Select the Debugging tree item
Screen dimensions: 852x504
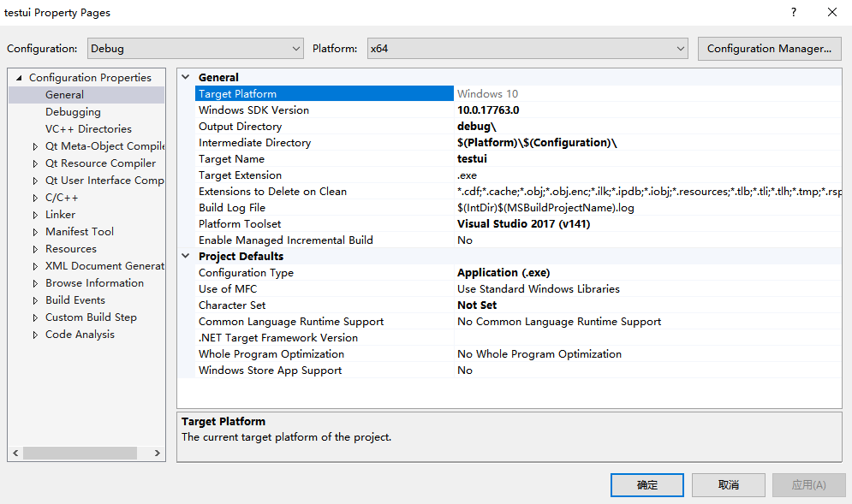click(x=73, y=111)
